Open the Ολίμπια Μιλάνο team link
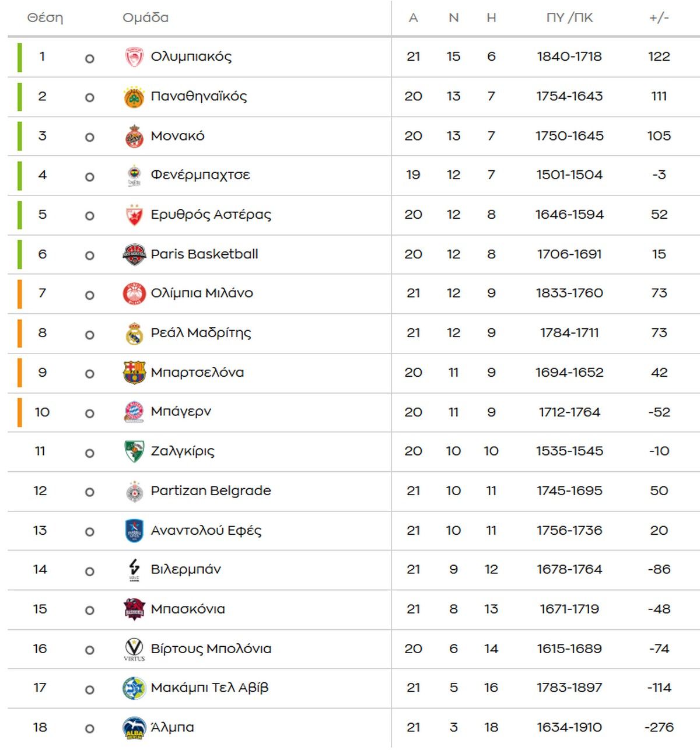 [202, 293]
